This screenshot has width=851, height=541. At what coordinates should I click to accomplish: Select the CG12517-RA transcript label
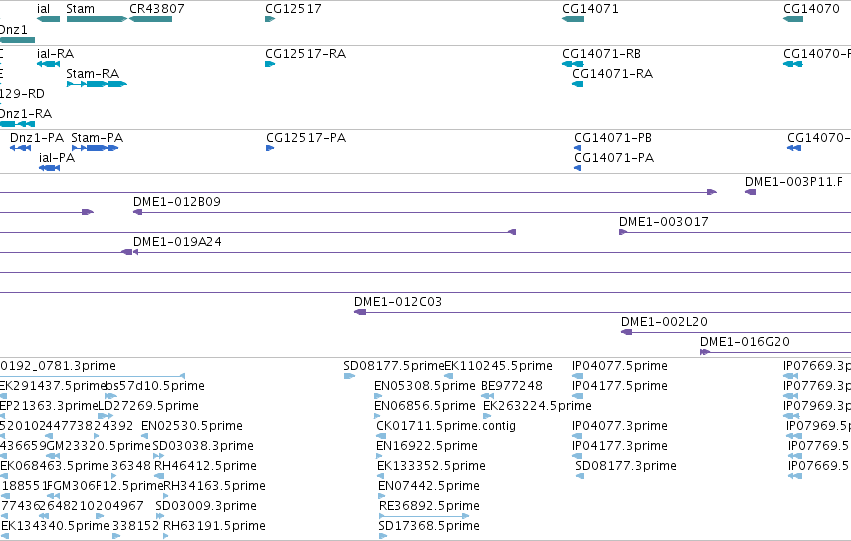(306, 54)
